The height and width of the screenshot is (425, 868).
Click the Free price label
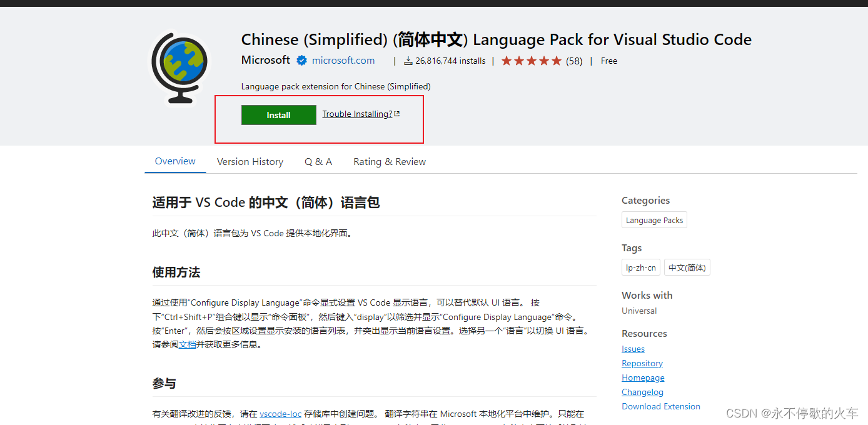609,61
